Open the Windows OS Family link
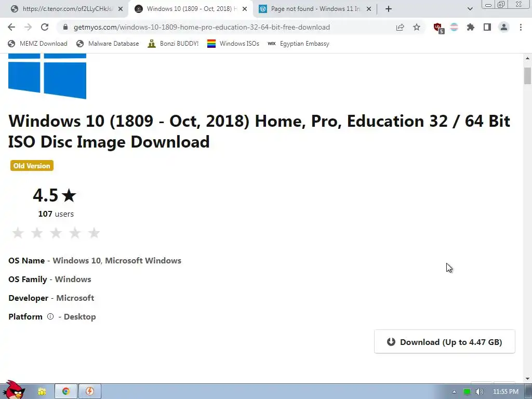Viewport: 532px width, 399px height. pos(73,279)
